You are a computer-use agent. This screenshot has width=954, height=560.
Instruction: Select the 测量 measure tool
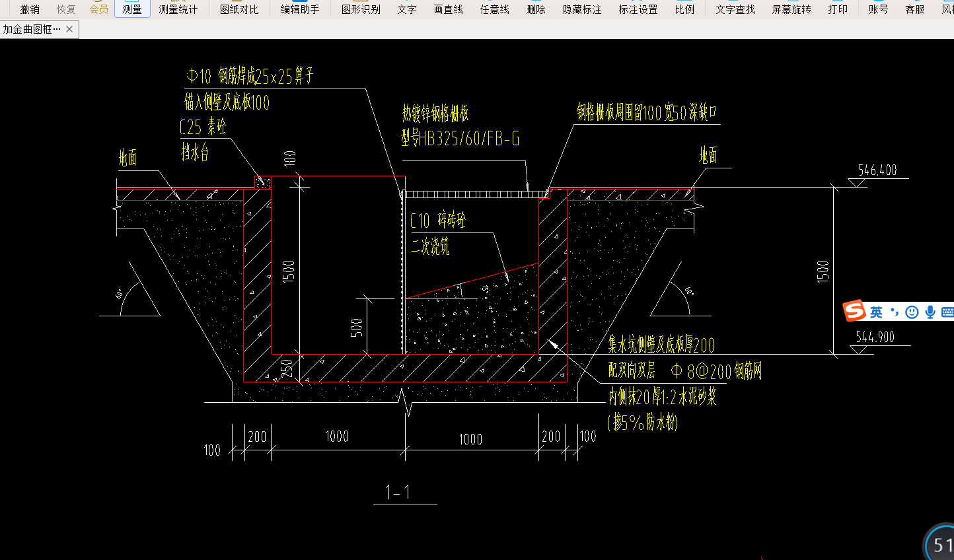tap(132, 9)
